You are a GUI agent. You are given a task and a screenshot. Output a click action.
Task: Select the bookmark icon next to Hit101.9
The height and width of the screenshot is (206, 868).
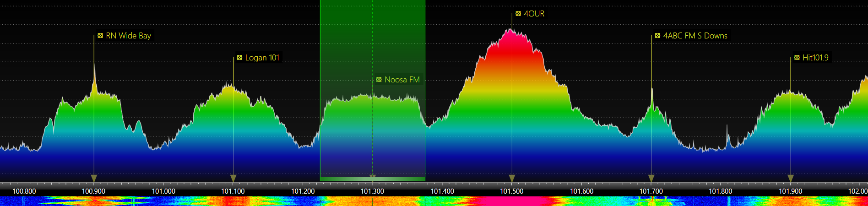[797, 58]
